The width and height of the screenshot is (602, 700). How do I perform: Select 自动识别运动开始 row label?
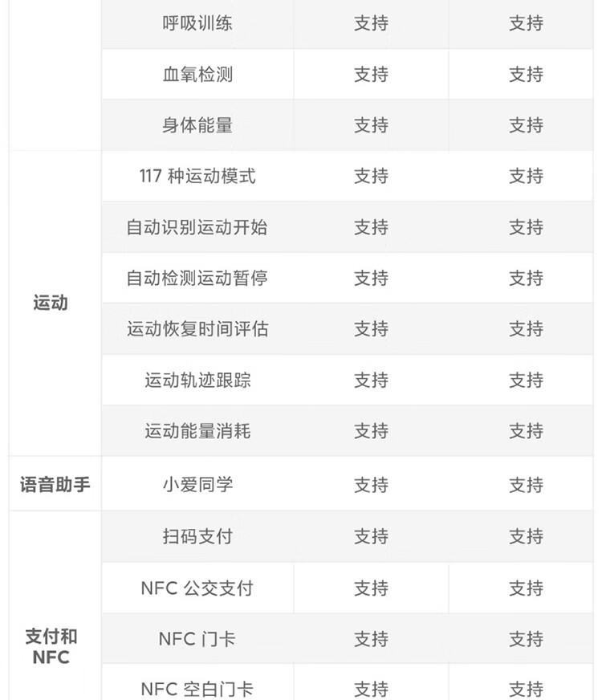[x=197, y=227]
